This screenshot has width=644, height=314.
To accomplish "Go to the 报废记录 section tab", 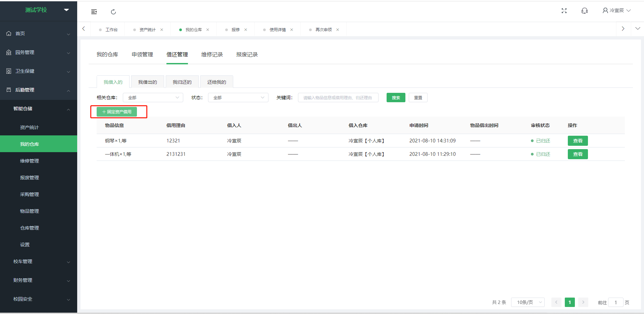I will click(x=247, y=55).
